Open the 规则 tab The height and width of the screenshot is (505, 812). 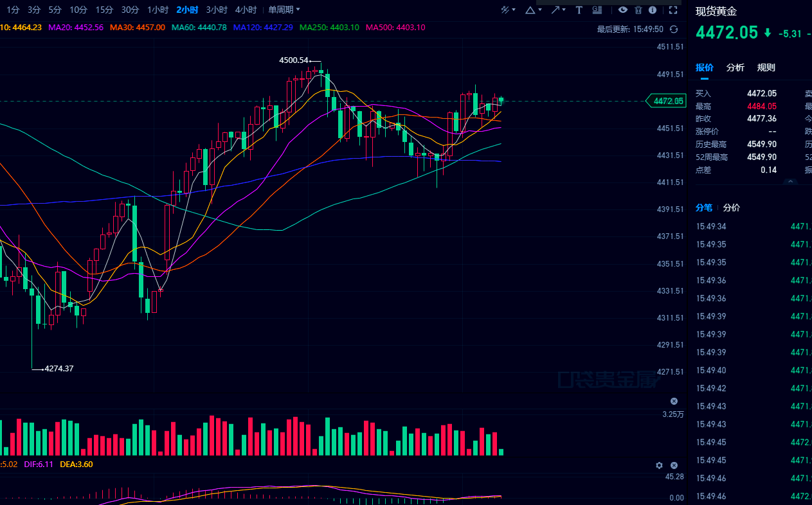pyautogui.click(x=766, y=67)
